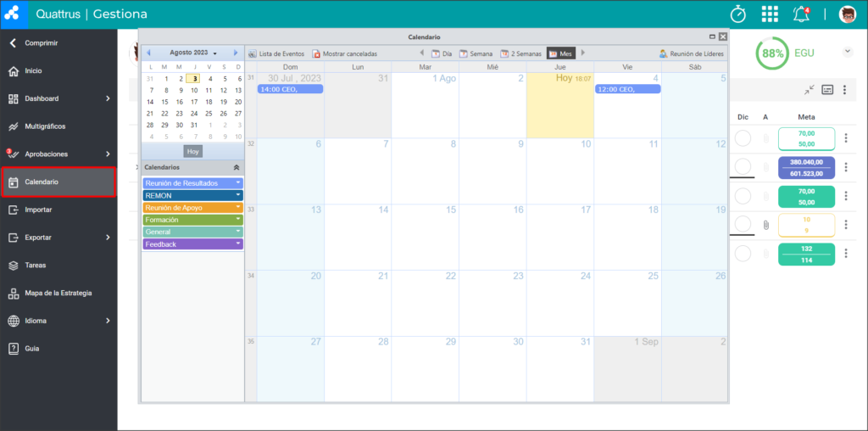Open options menu next to card icon
The image size is (868, 431).
[845, 89]
